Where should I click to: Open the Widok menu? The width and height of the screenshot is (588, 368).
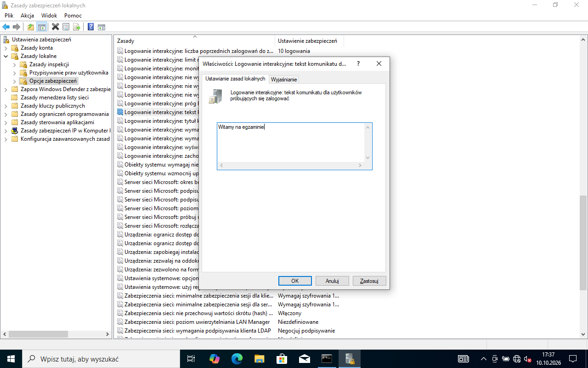(49, 16)
